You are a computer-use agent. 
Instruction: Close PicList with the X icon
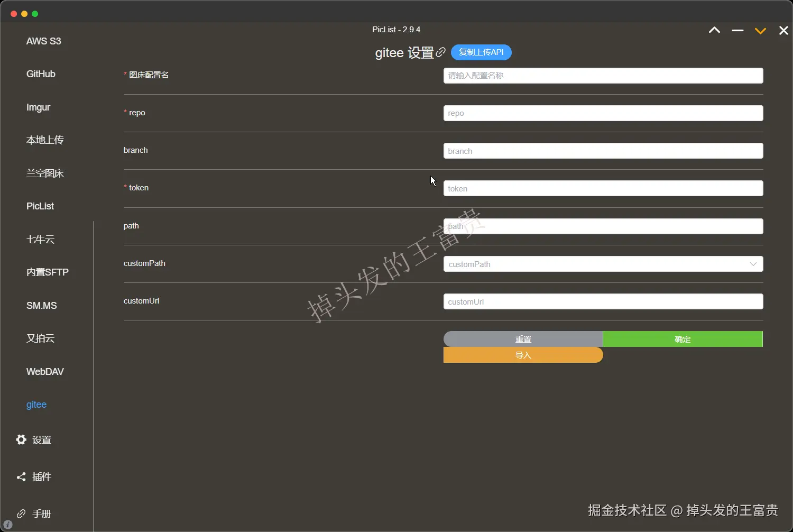783,31
